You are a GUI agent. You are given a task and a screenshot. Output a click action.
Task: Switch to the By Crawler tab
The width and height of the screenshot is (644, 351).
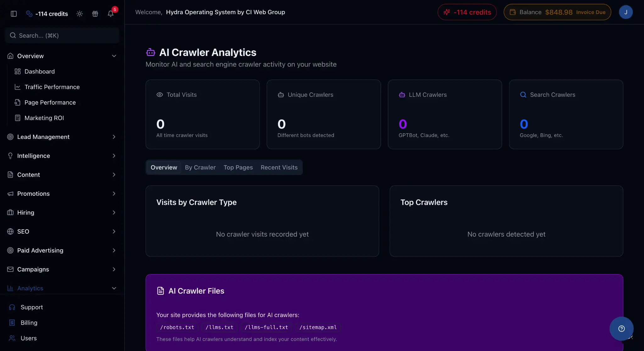click(x=200, y=167)
